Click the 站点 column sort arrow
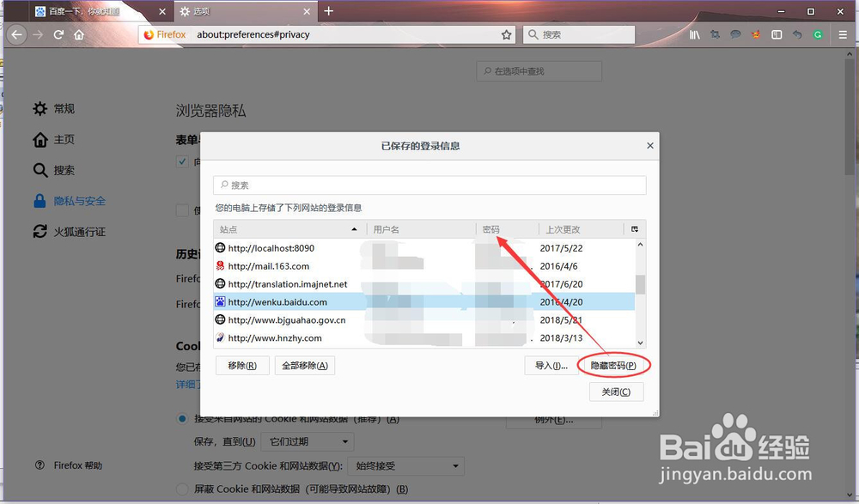The height and width of the screenshot is (504, 859). pos(353,229)
